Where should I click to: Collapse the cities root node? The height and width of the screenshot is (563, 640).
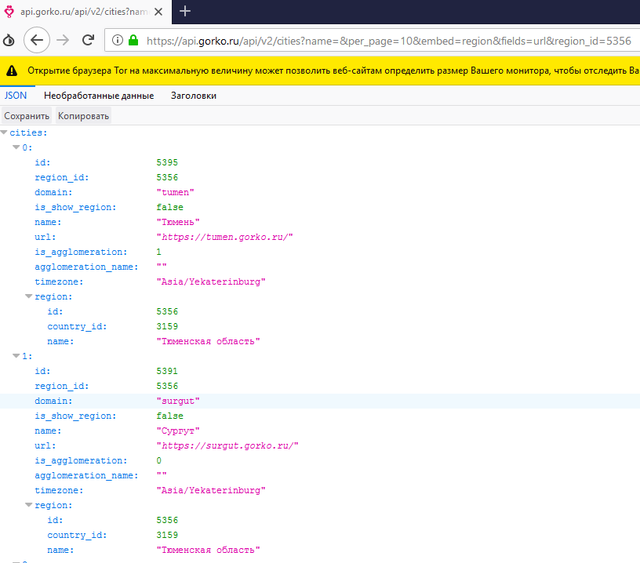4,132
